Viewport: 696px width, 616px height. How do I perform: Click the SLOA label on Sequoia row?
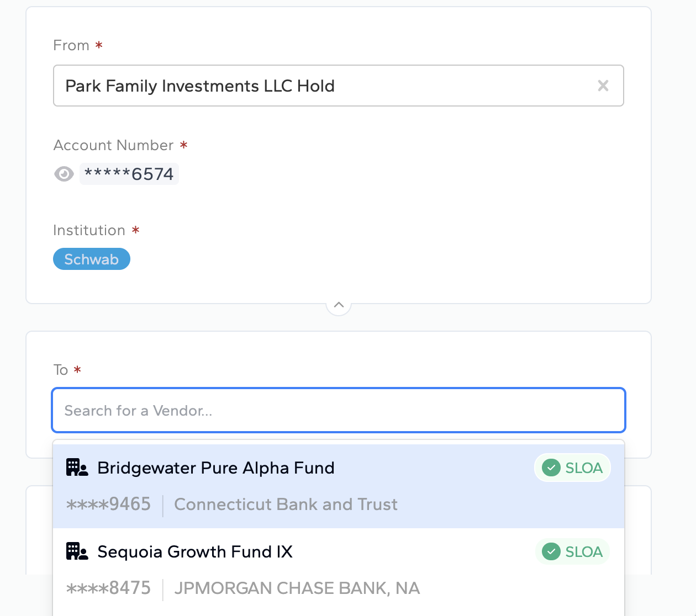584,552
